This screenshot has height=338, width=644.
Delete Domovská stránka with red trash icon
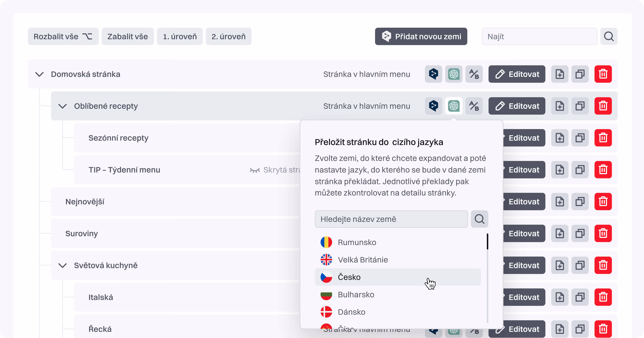point(603,74)
